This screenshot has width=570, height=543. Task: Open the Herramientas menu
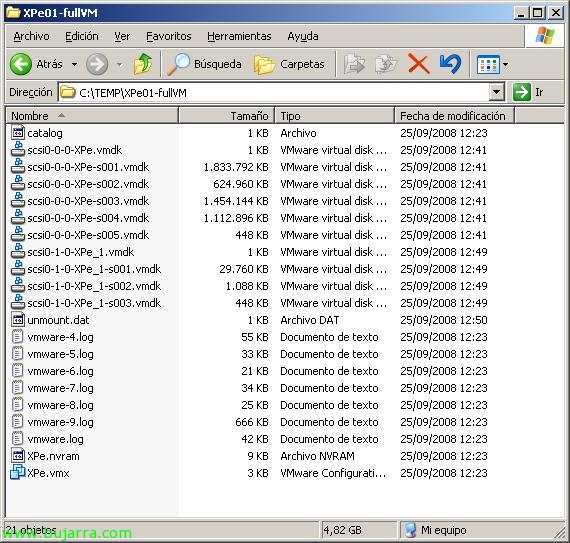(x=239, y=36)
